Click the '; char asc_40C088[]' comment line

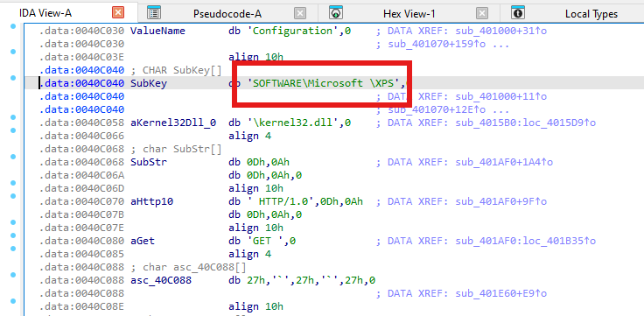point(188,268)
